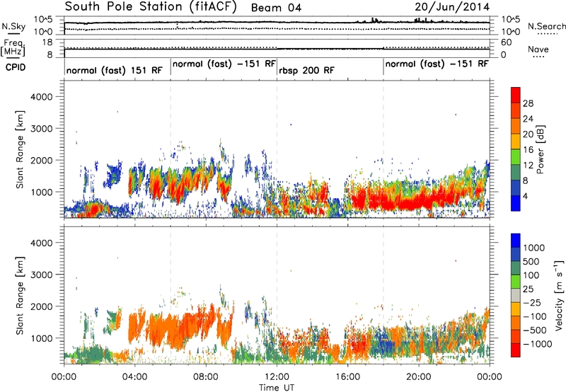Click the "Beam 04" label
Screen dimensions: 566x392
tap(276, 8)
